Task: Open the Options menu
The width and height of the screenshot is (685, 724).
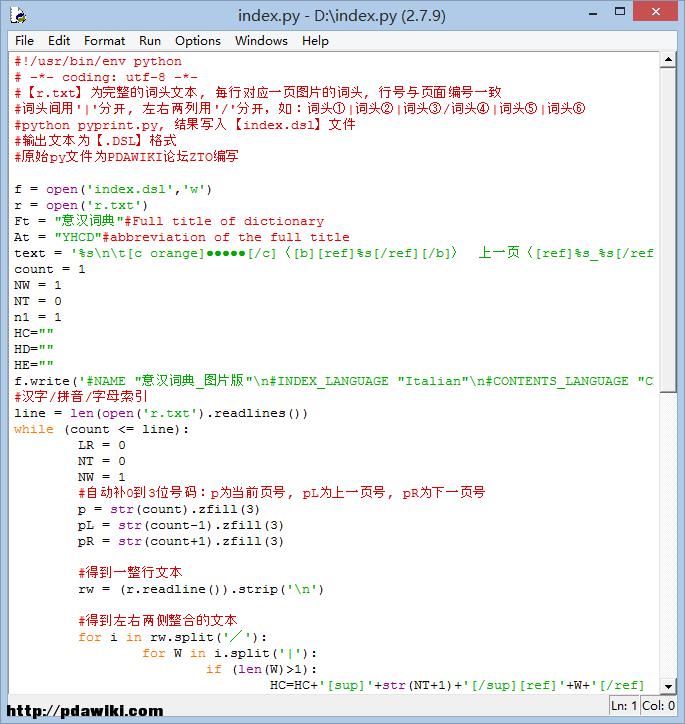Action: click(198, 41)
